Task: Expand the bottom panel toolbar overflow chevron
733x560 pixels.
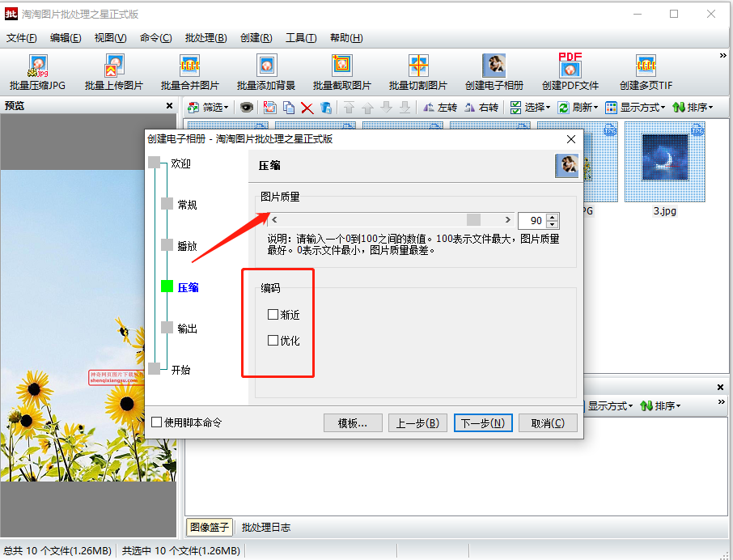Action: 722,402
